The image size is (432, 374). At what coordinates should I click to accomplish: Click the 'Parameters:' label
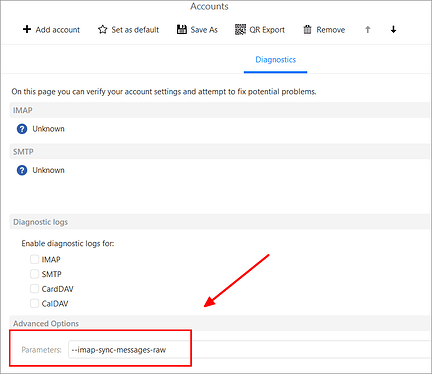tap(41, 350)
